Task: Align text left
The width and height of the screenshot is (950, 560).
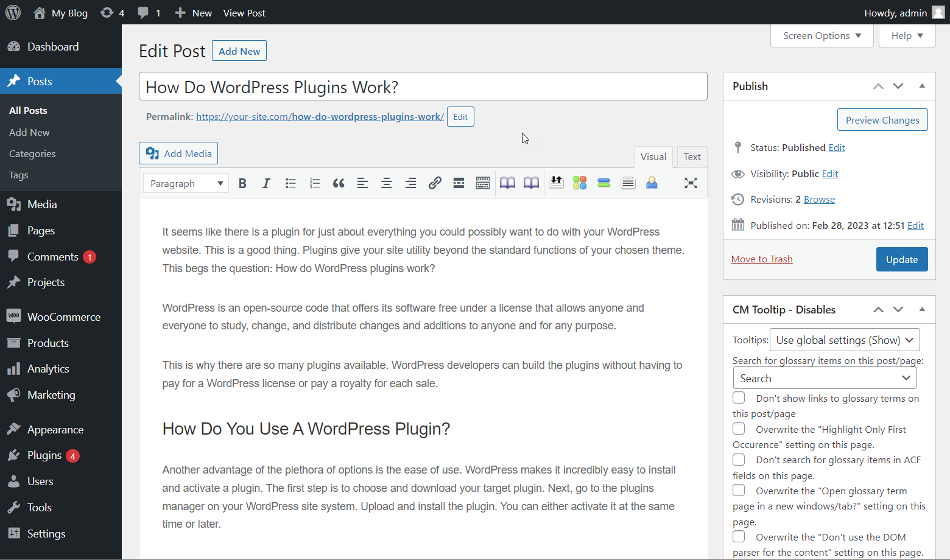Action: tap(362, 183)
